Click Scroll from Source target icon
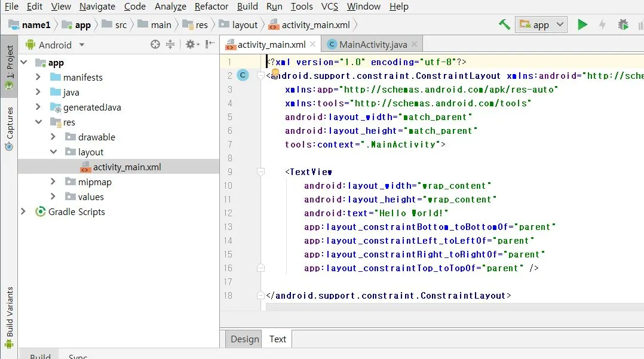Viewport: 644px width, 359px height. click(x=155, y=44)
